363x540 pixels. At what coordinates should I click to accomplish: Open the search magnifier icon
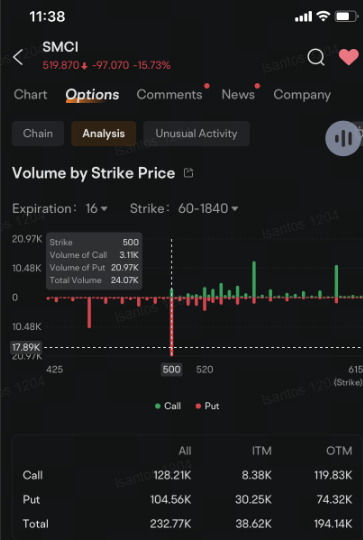[316, 57]
